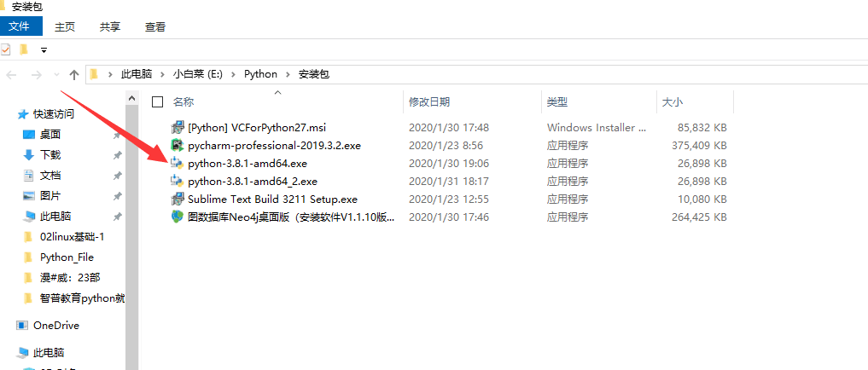Switch to the 查看 ribbon tab
This screenshot has width=868, height=370.
(155, 26)
